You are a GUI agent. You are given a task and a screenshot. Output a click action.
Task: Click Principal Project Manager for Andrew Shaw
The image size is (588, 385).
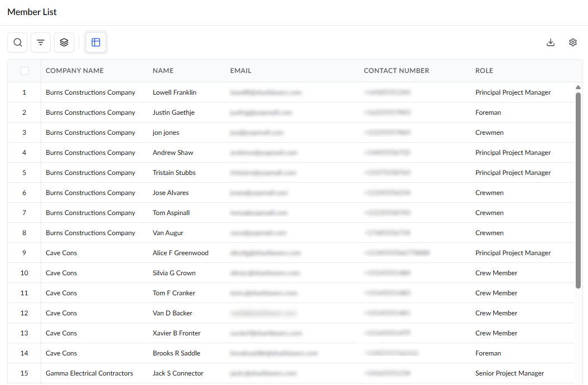coord(513,153)
